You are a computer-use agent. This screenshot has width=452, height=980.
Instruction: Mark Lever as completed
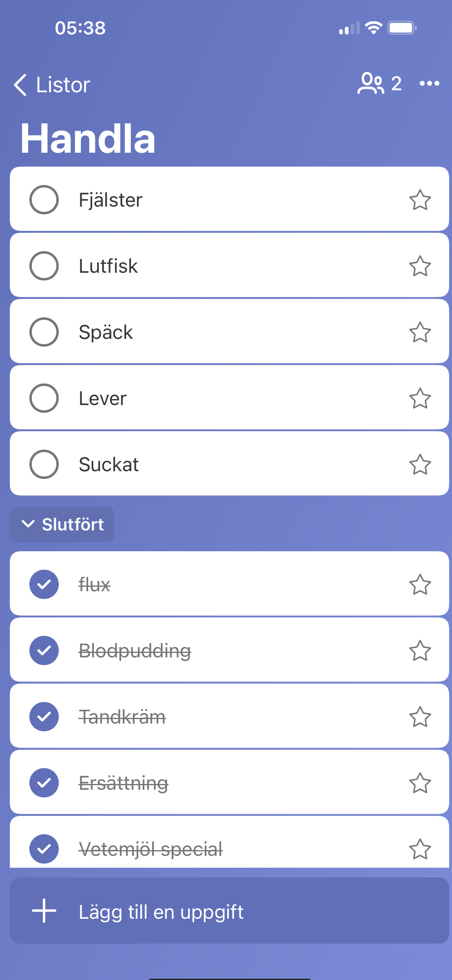coord(44,398)
